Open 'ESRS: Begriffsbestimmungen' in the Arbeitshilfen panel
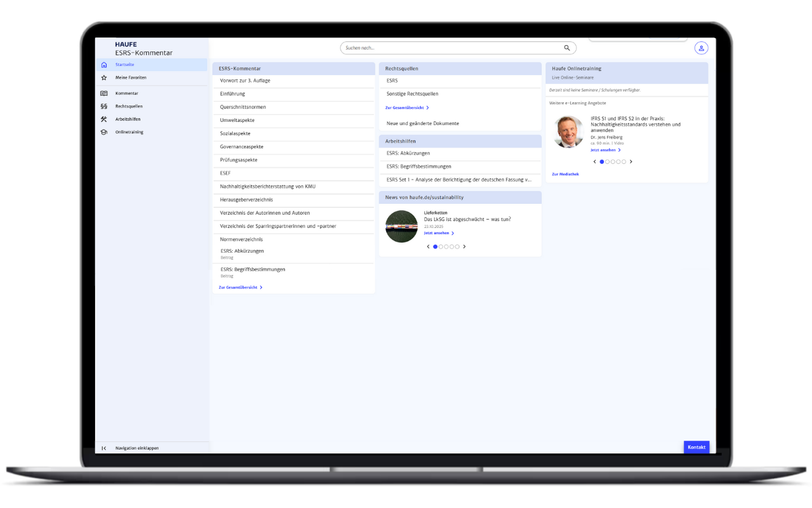This screenshot has width=812, height=508. click(x=460, y=166)
